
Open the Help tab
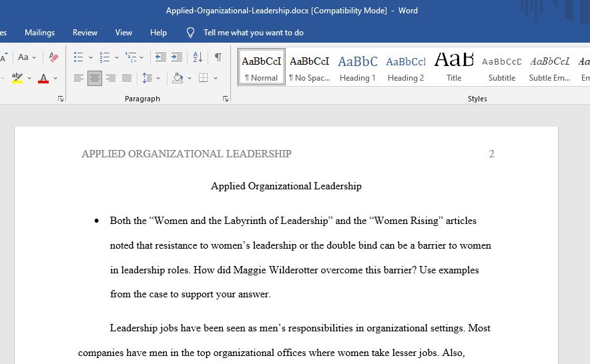[158, 33]
